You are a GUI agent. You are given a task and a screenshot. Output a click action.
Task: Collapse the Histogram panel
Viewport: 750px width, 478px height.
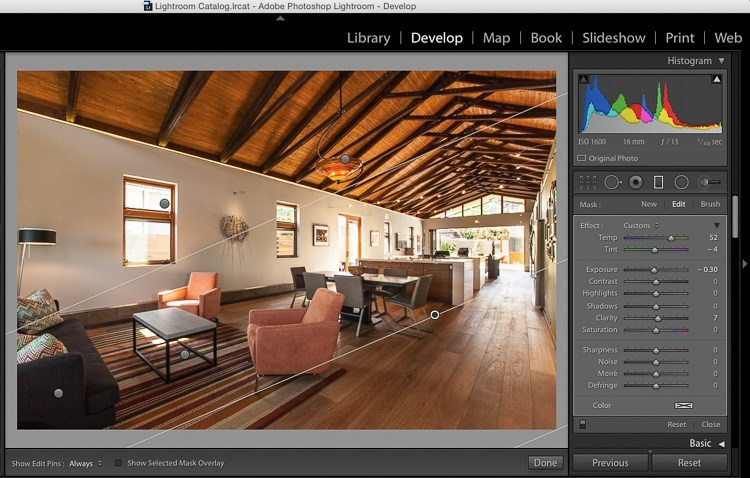tap(721, 61)
